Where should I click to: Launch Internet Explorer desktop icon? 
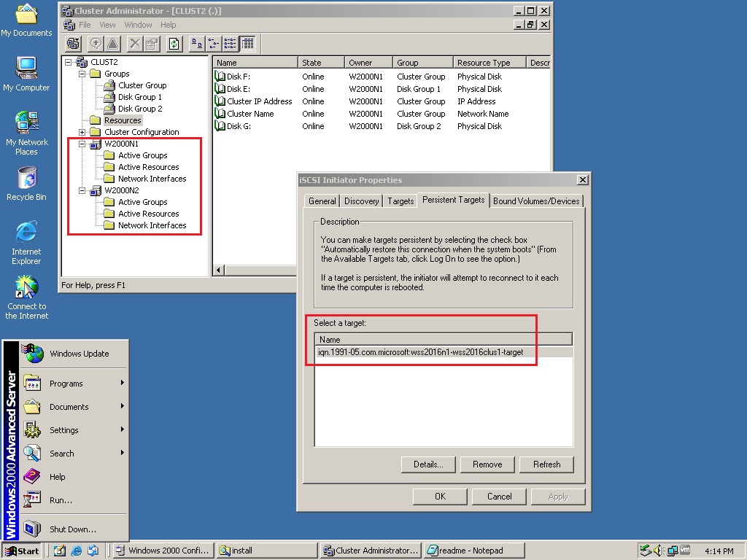[x=26, y=243]
